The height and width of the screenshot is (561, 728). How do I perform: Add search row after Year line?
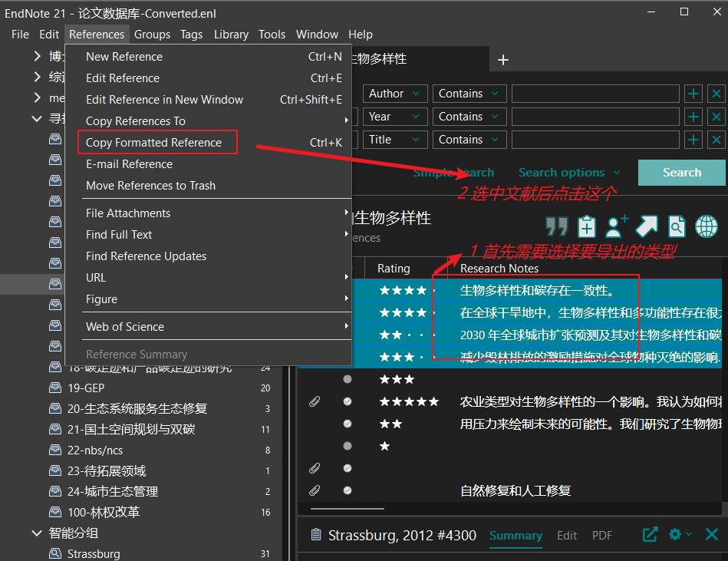pyautogui.click(x=693, y=117)
